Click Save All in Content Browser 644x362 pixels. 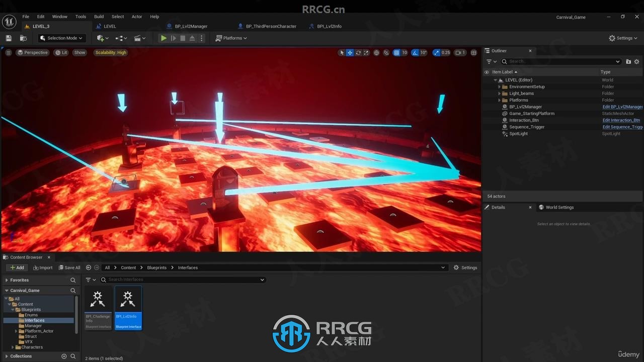(x=69, y=267)
